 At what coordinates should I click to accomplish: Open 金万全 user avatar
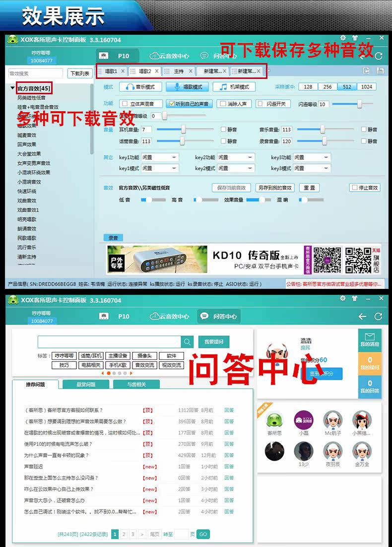[362, 451]
